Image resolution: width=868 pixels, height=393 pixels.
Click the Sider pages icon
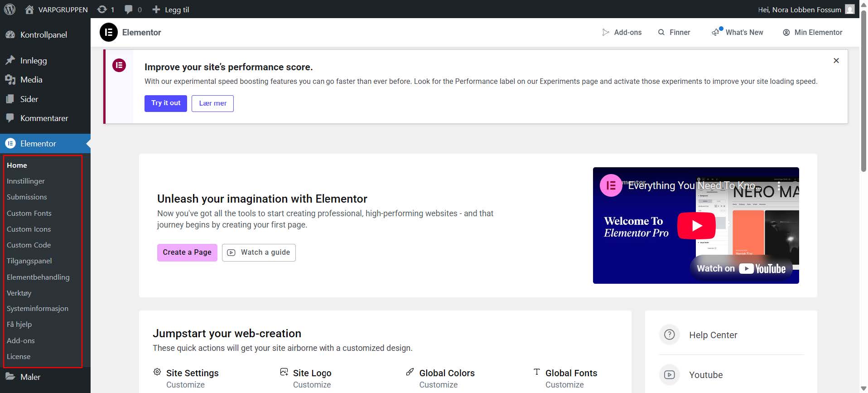[x=10, y=99]
